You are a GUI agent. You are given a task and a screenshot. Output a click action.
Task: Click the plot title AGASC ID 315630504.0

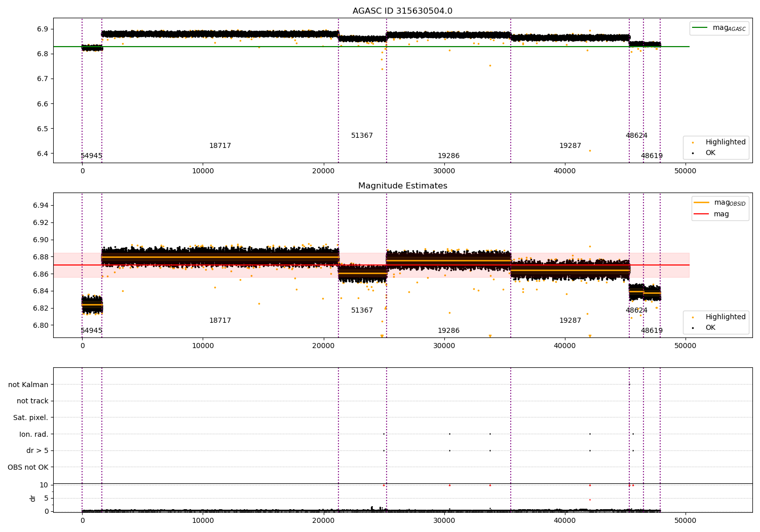click(x=402, y=11)
